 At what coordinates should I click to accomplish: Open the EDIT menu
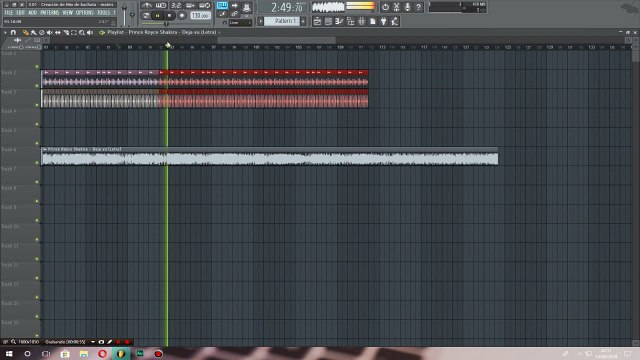20,13
